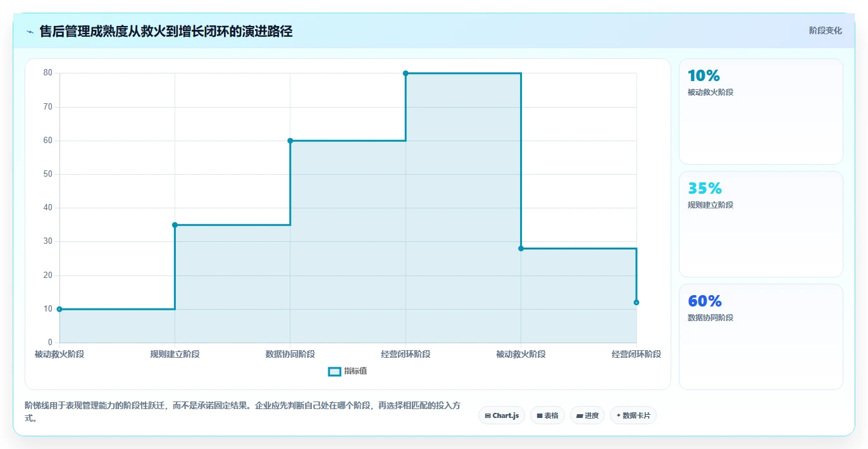Click the 数据卡片 pill icon

(619, 416)
